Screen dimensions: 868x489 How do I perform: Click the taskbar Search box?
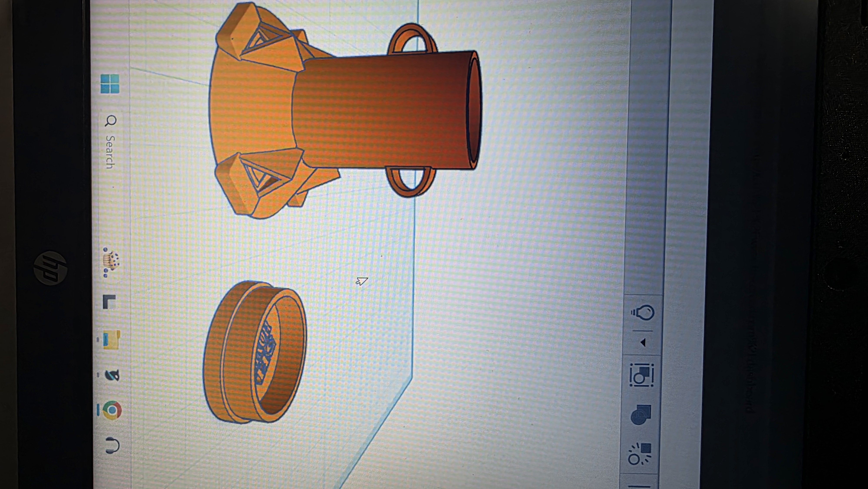(x=111, y=142)
